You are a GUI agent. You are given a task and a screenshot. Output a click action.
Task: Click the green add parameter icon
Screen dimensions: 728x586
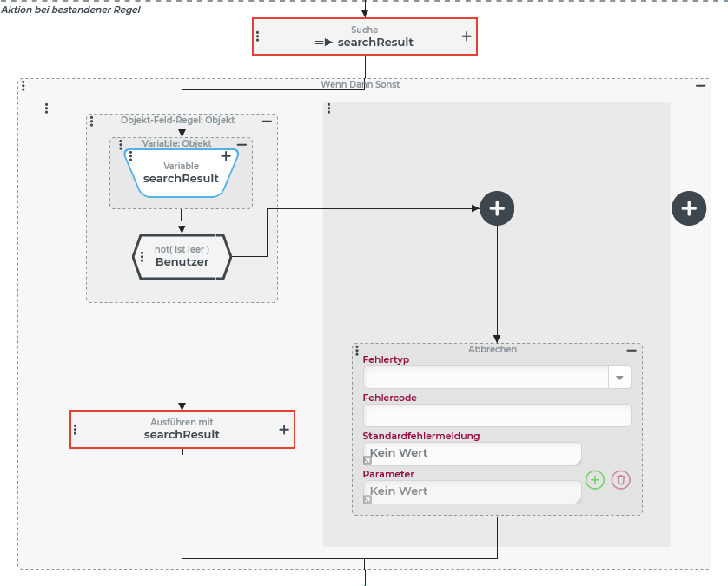click(594, 480)
